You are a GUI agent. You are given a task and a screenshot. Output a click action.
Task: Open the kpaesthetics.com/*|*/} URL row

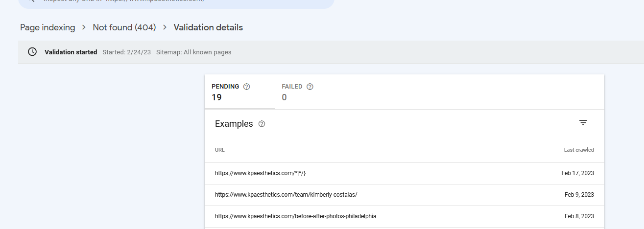405,173
